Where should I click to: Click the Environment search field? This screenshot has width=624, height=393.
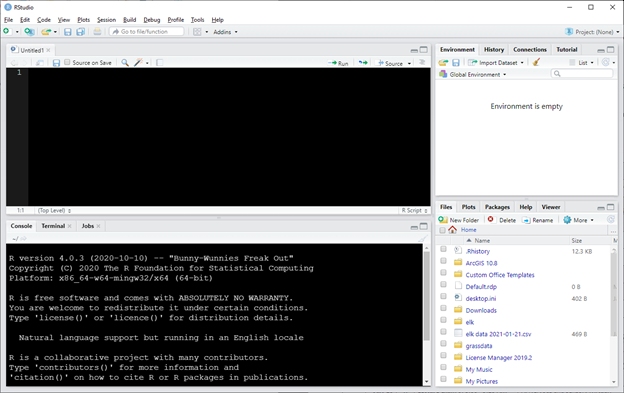(x=582, y=74)
